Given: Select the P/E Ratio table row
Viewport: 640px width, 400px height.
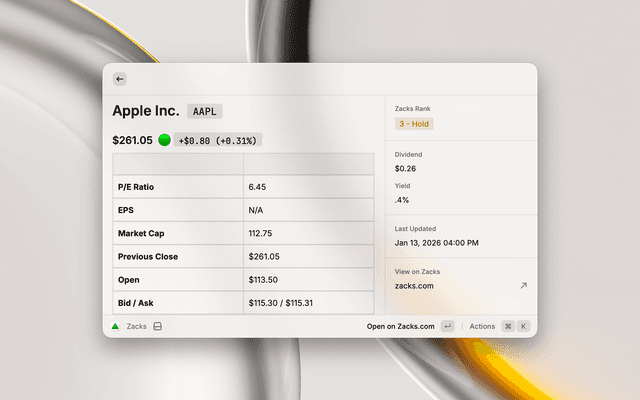Looking at the screenshot, I should click(243, 187).
